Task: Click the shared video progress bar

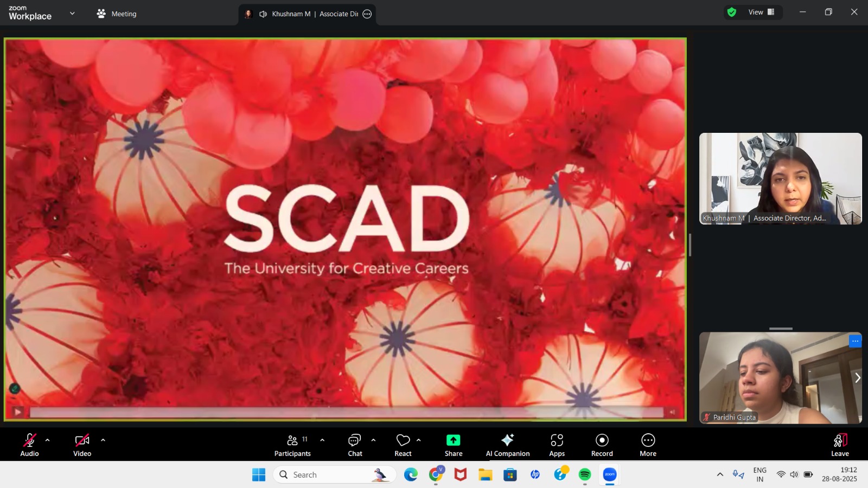Action: click(346, 413)
